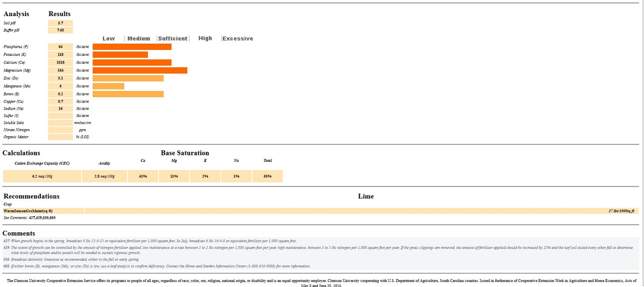Click the Potassium (K) row label
Viewport: 644px width, 287px height.
click(15, 54)
